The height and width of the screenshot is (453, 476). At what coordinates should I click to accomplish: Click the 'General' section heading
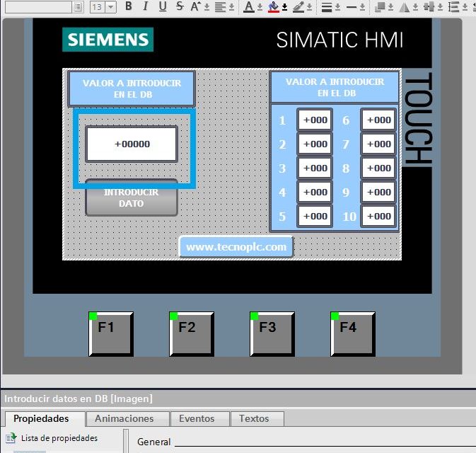click(154, 442)
